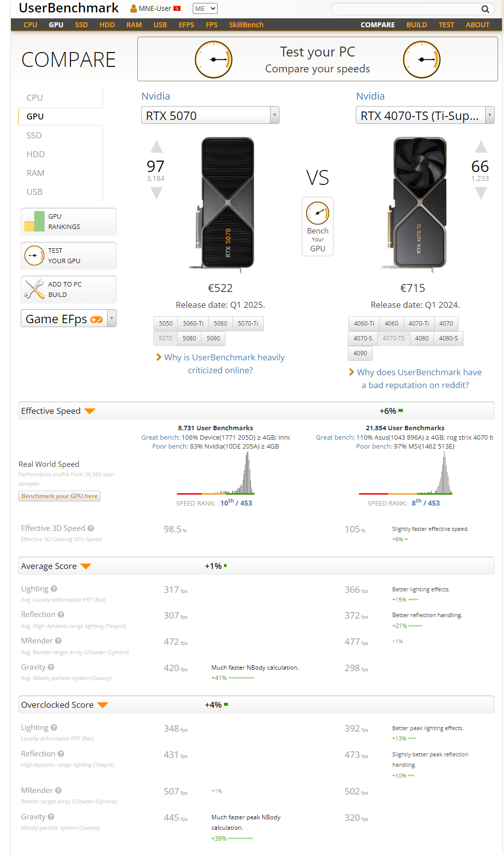Click the RTX 4070-TS benchmark distribution histogram
This screenshot has height=854, width=504.
406,473
